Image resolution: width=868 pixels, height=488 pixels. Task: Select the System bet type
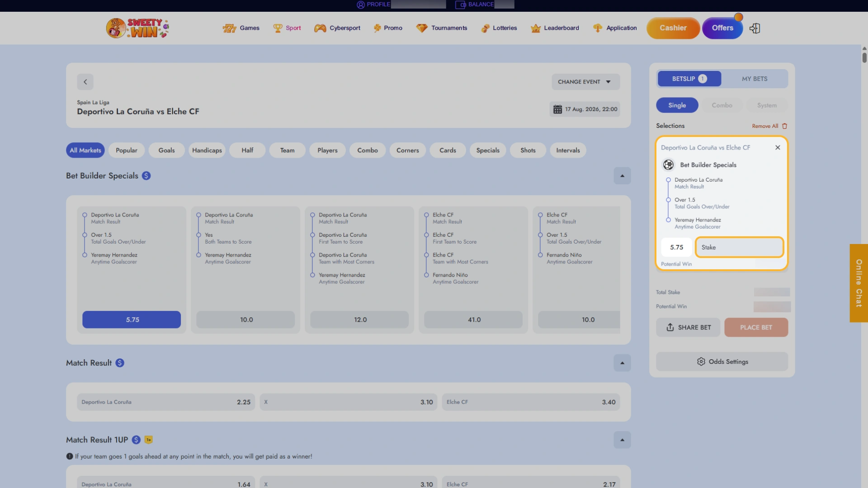coord(767,105)
